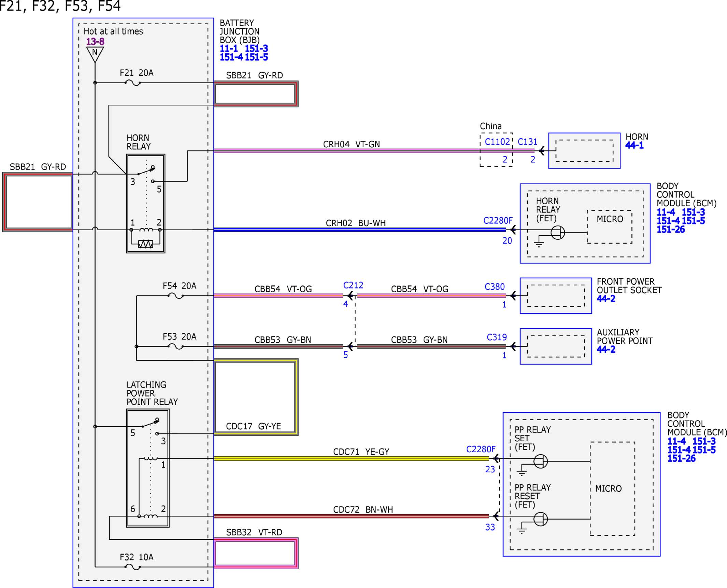This screenshot has width=727, height=588.
Task: Select the F32 10A fuse symbol
Action: click(133, 567)
